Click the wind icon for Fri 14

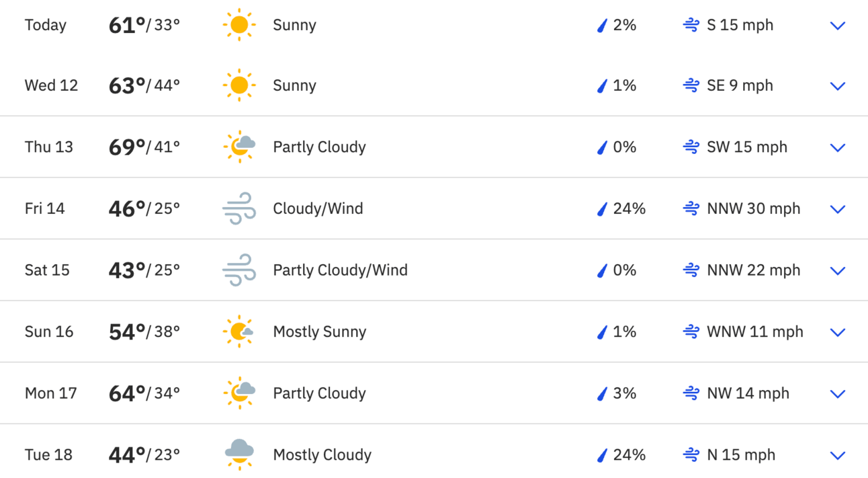click(239, 208)
